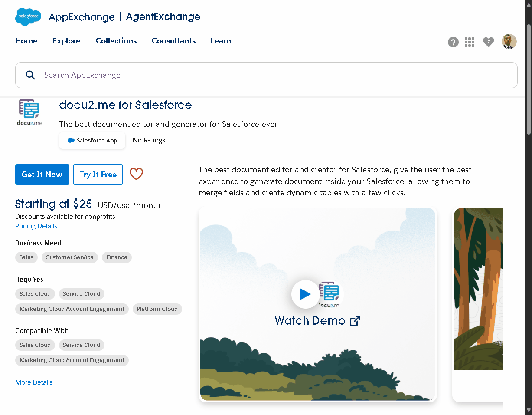The width and height of the screenshot is (532, 415).
Task: Click Service Cloud tag under Requires
Action: (x=82, y=294)
